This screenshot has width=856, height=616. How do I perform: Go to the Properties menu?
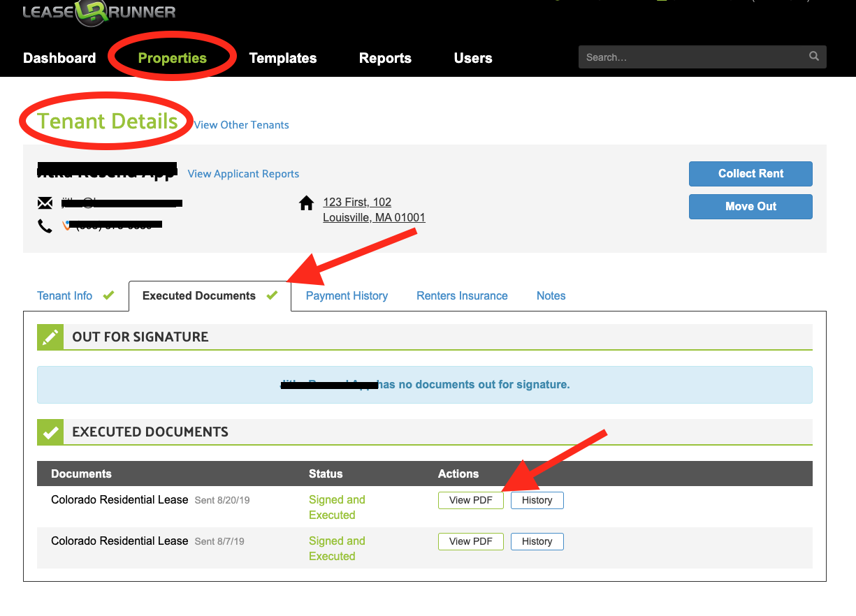click(x=172, y=58)
